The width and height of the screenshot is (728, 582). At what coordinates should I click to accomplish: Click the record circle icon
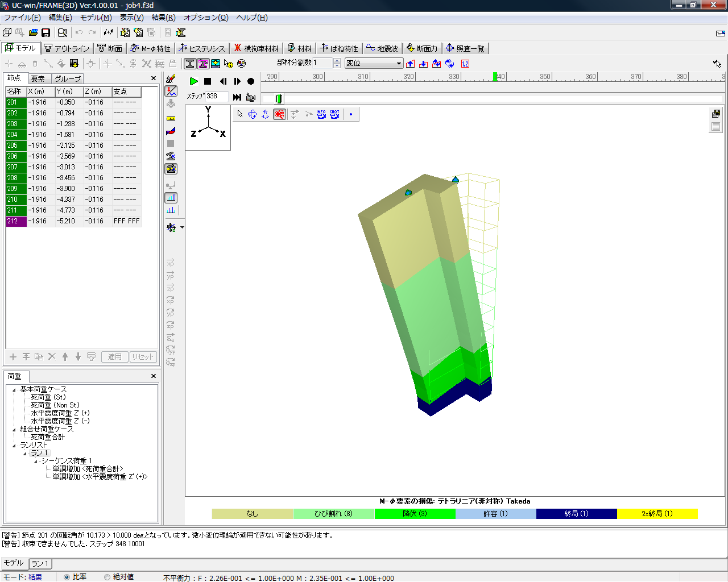click(251, 81)
